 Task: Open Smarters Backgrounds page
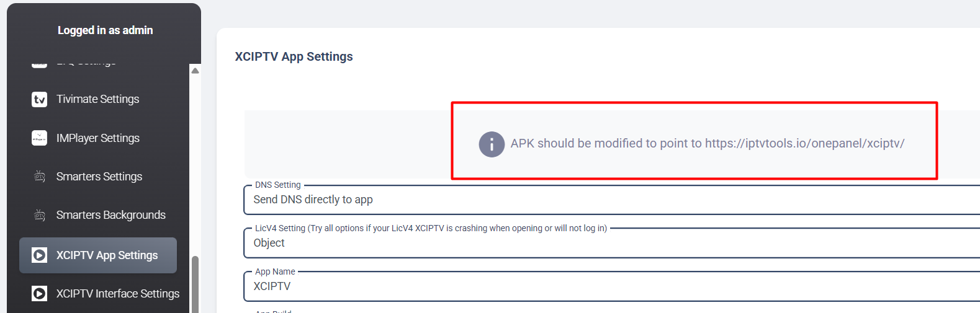pos(98,215)
